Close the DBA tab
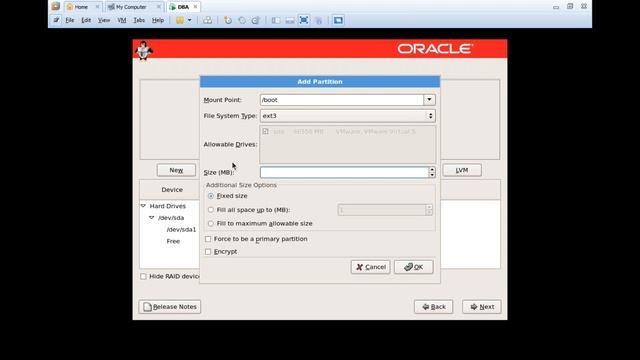 click(196, 7)
